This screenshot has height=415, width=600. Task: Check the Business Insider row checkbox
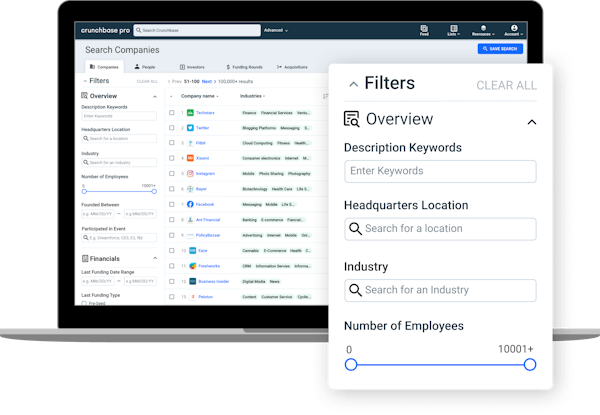(x=171, y=281)
